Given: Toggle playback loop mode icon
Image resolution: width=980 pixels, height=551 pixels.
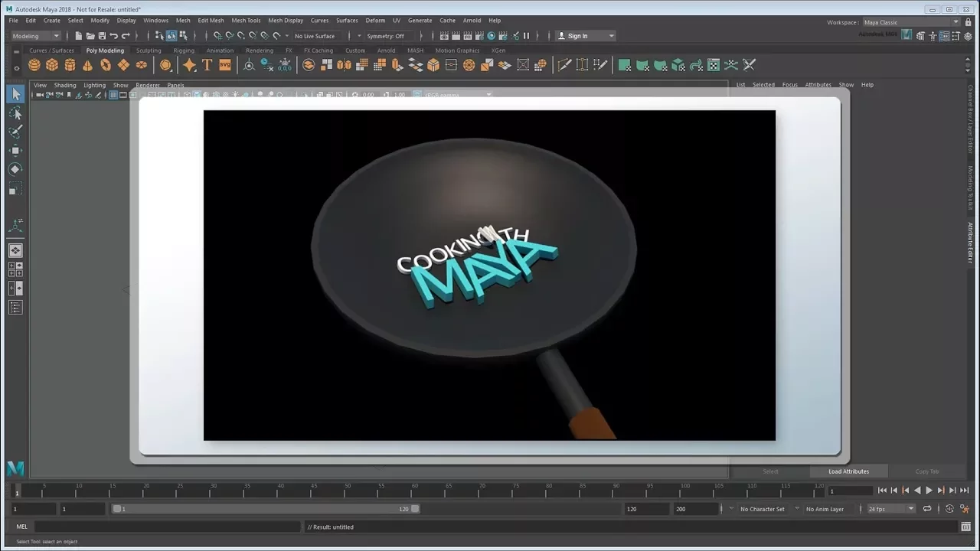Looking at the screenshot, I should pyautogui.click(x=927, y=509).
